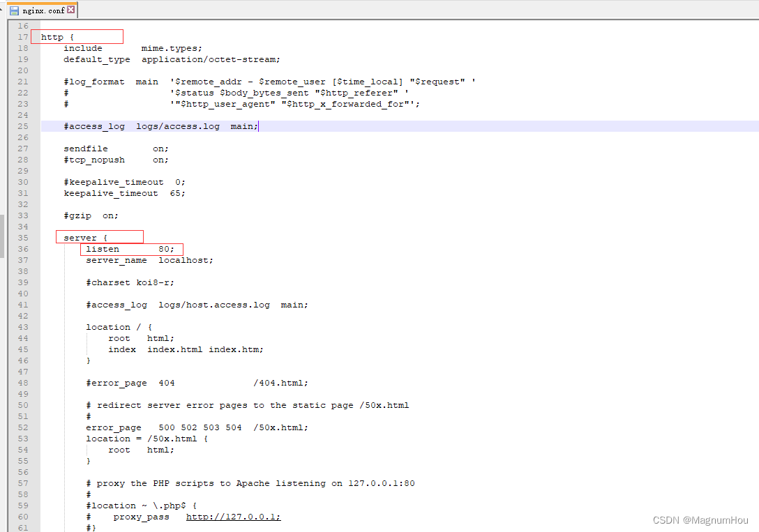Click the "$http_user_agent" log format line
Viewport: 759px width, 532px height.
tap(242, 104)
